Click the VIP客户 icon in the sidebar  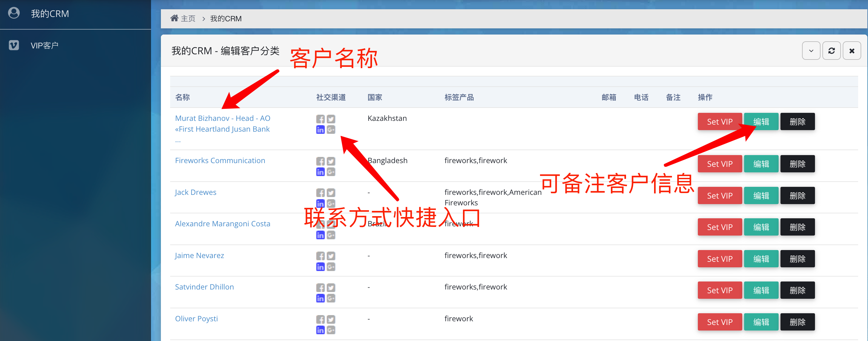coord(14,45)
